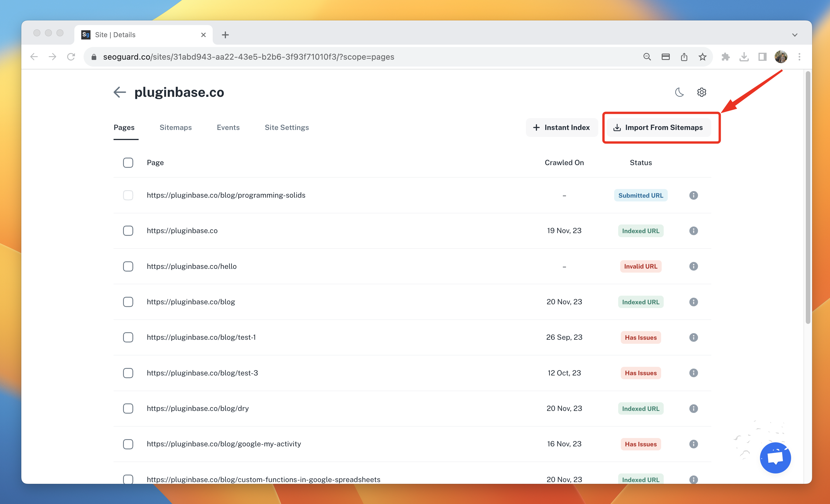
Task: Expand tab search chevron in title bar
Action: [795, 35]
